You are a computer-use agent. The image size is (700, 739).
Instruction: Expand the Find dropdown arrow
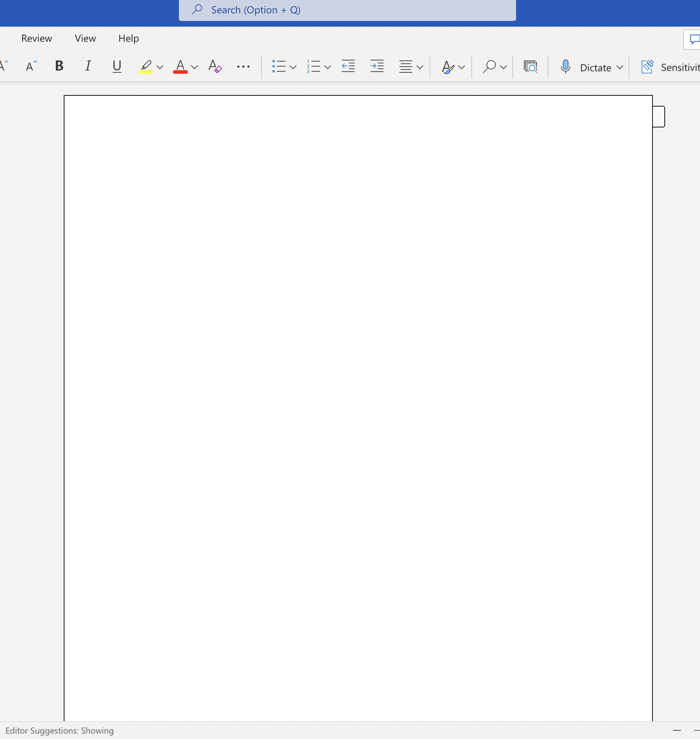(x=503, y=67)
